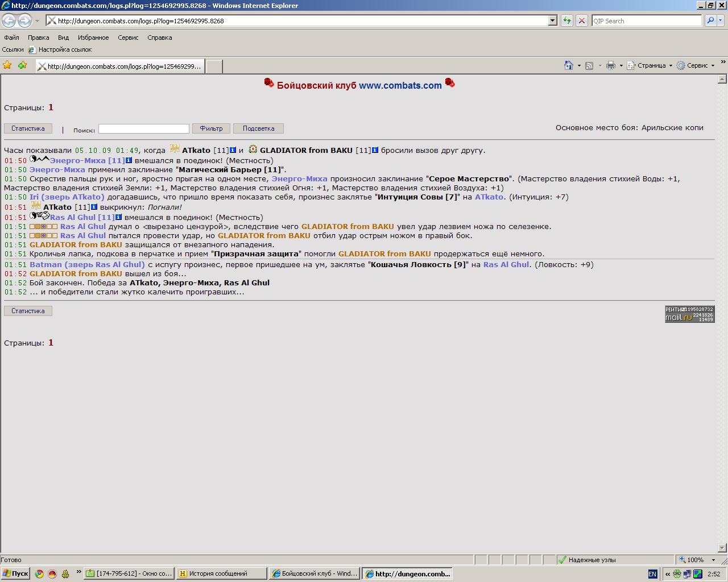Switch to История сообщений taskbar window
728x582 pixels.
(221, 573)
